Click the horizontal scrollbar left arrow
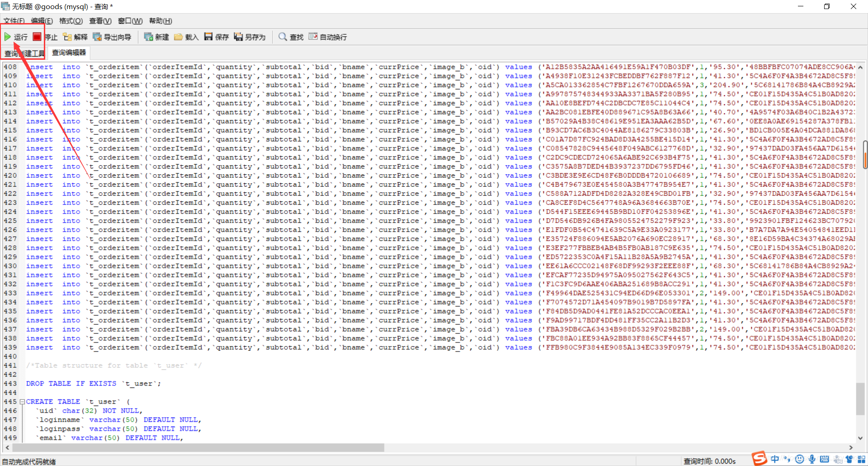Viewport: 868px width, 466px height. point(7,447)
